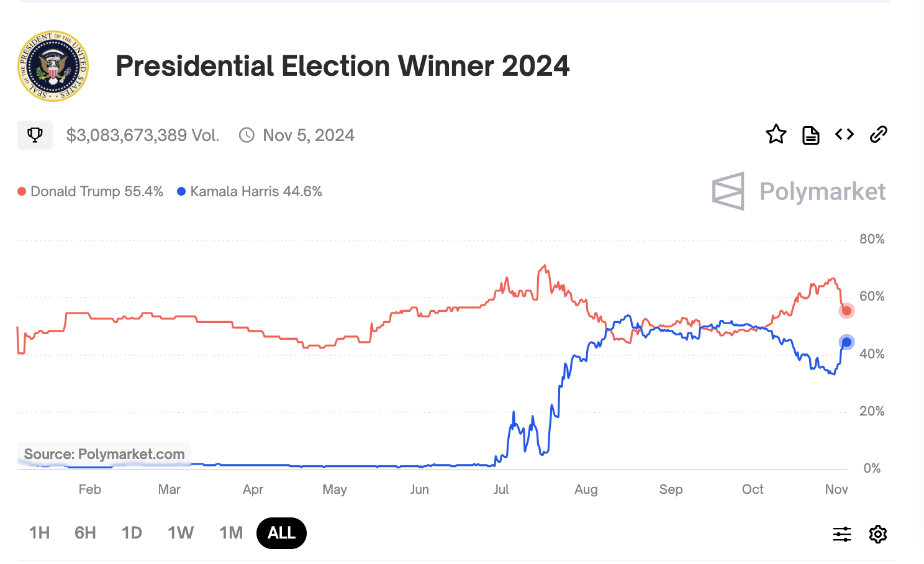Switch to the 6H timeframe
This screenshot has width=924, height=564.
[x=85, y=533]
